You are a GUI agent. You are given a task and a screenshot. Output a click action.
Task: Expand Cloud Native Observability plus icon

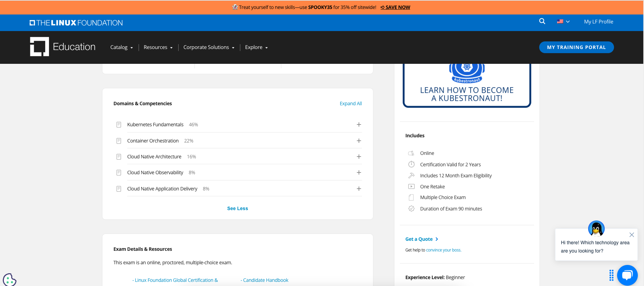(x=359, y=172)
